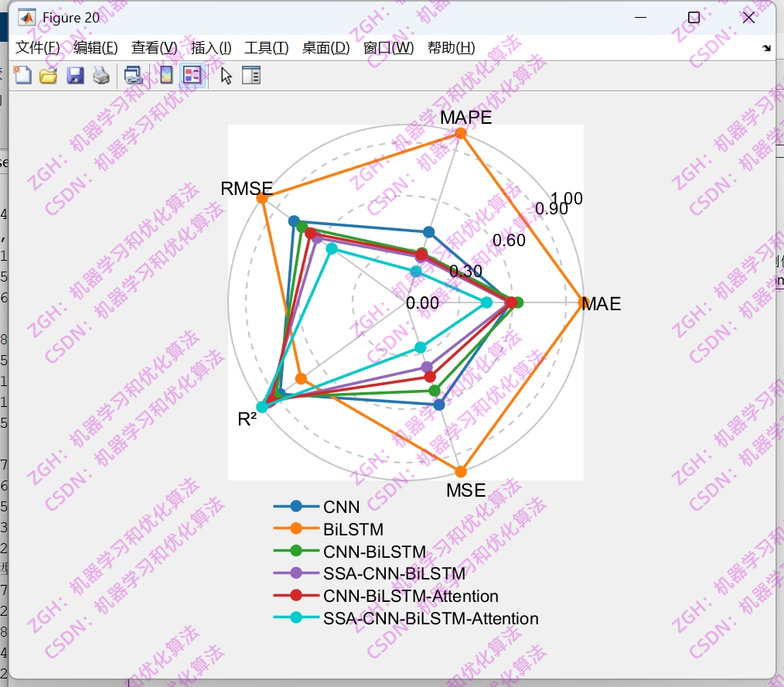Image resolution: width=784 pixels, height=687 pixels.
Task: Minimize the Figure 20 window
Action: click(x=640, y=18)
